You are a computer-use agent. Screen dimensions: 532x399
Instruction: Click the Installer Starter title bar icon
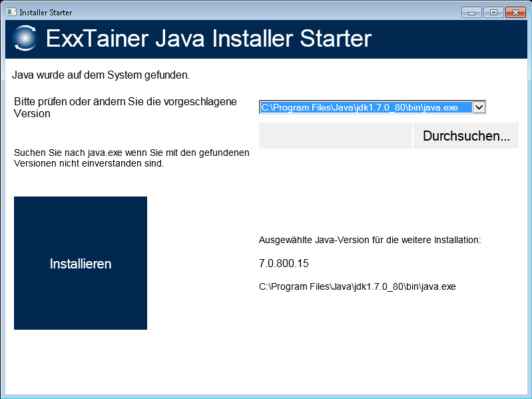point(11,12)
